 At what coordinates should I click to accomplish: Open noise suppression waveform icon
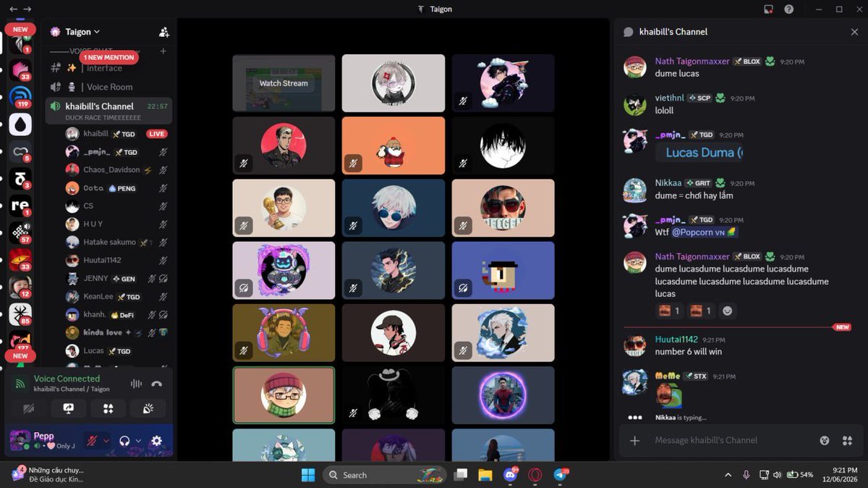point(135,384)
